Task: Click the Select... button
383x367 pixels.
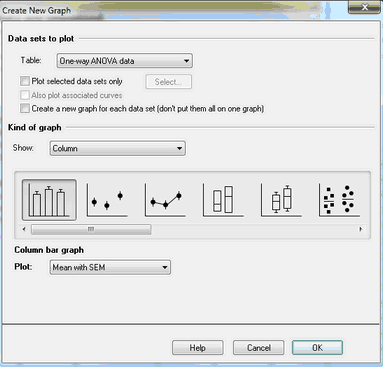Action: tap(169, 82)
